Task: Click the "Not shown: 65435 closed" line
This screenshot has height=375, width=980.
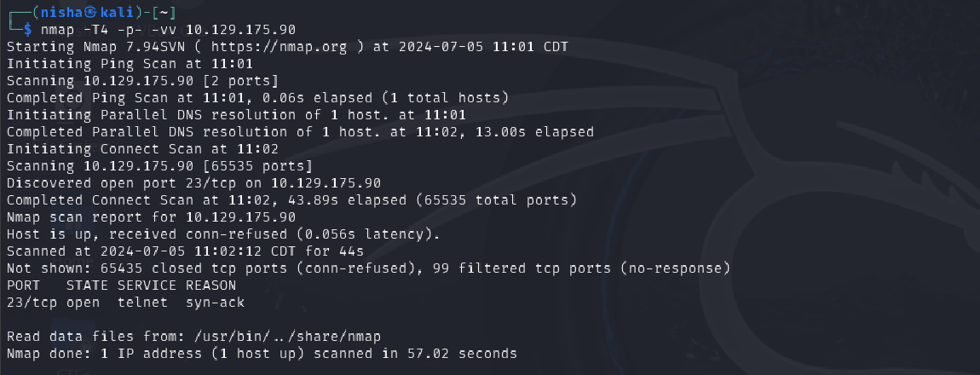Action: [x=368, y=268]
